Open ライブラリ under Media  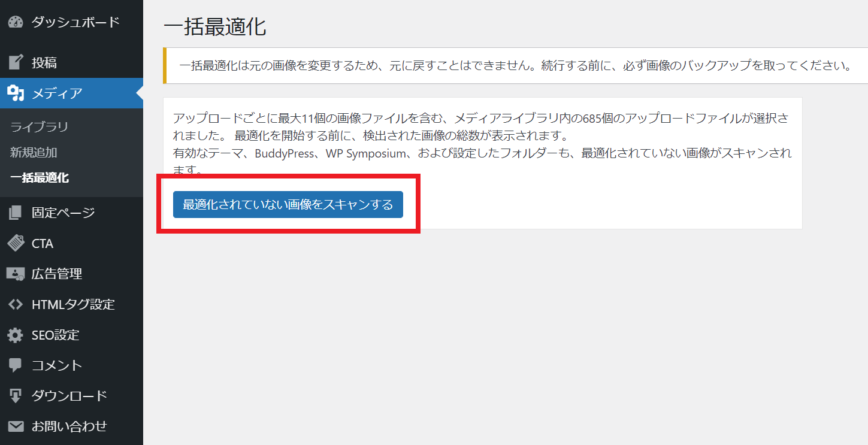39,127
